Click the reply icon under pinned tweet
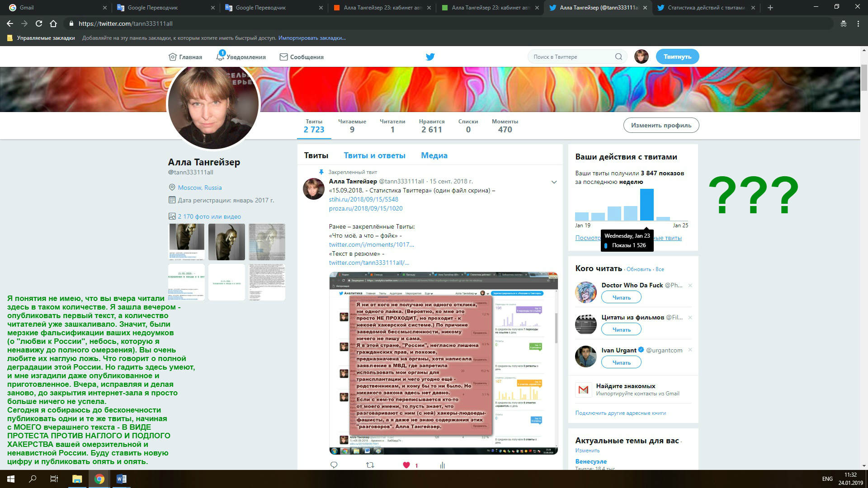This screenshot has height=488, width=868. (334, 465)
